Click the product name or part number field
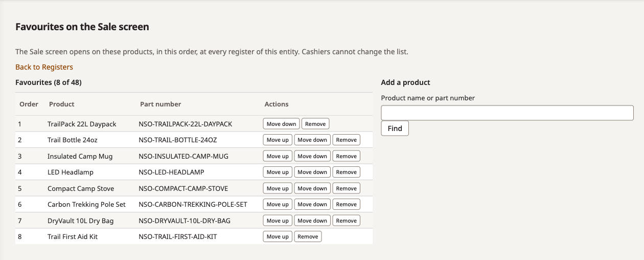The image size is (644, 260). coord(507,113)
